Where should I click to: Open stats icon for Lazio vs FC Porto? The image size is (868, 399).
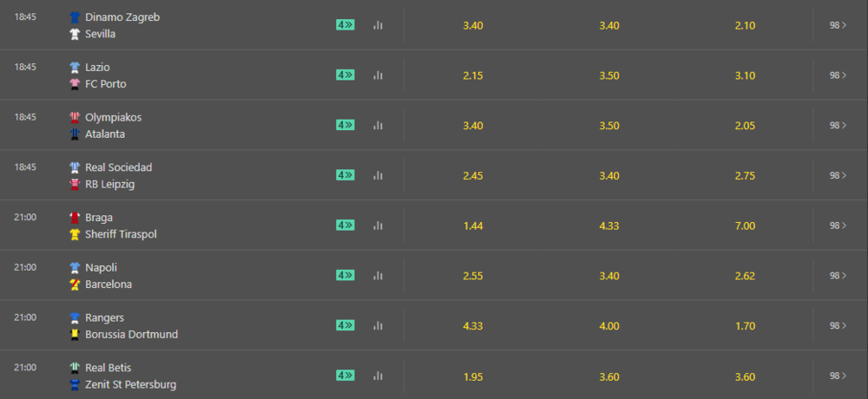(x=378, y=75)
